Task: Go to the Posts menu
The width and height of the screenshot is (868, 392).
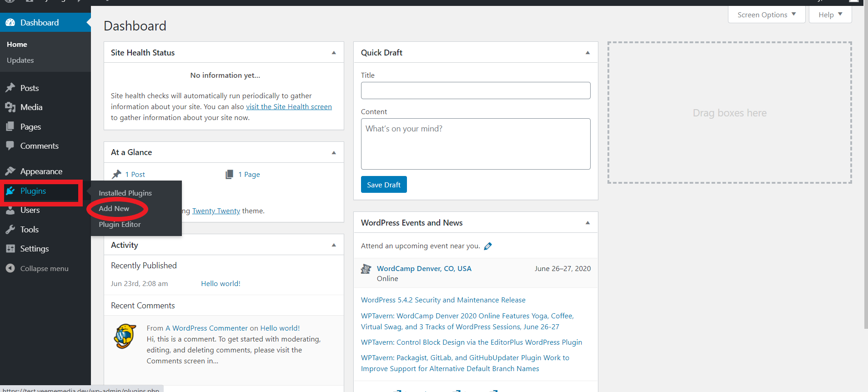Action: point(30,88)
